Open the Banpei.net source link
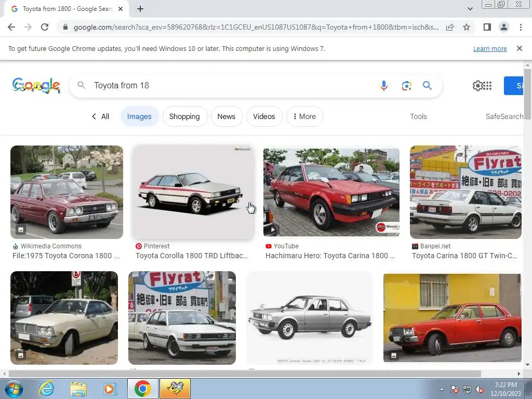 click(432, 246)
